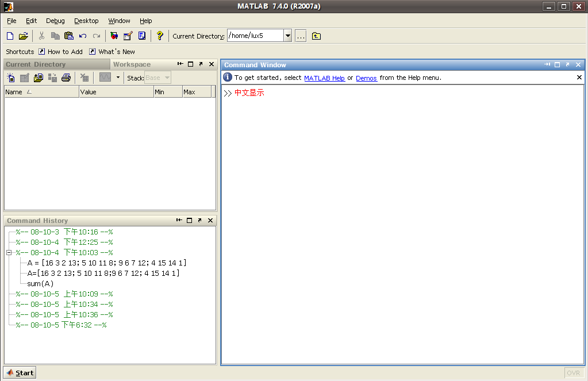Select the 08-10-5 上午10:34 history entry

(64, 305)
